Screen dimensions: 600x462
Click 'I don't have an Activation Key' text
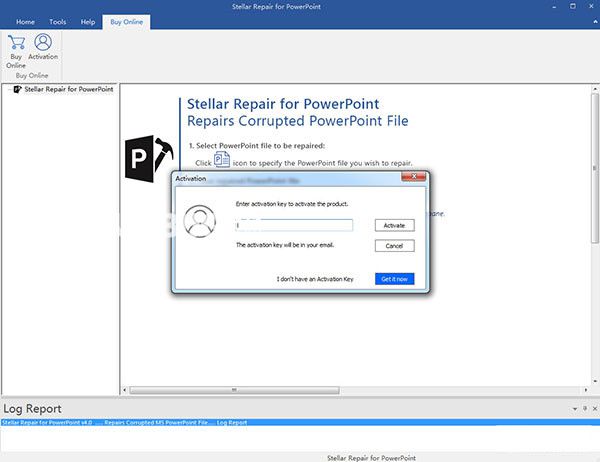[x=315, y=279]
